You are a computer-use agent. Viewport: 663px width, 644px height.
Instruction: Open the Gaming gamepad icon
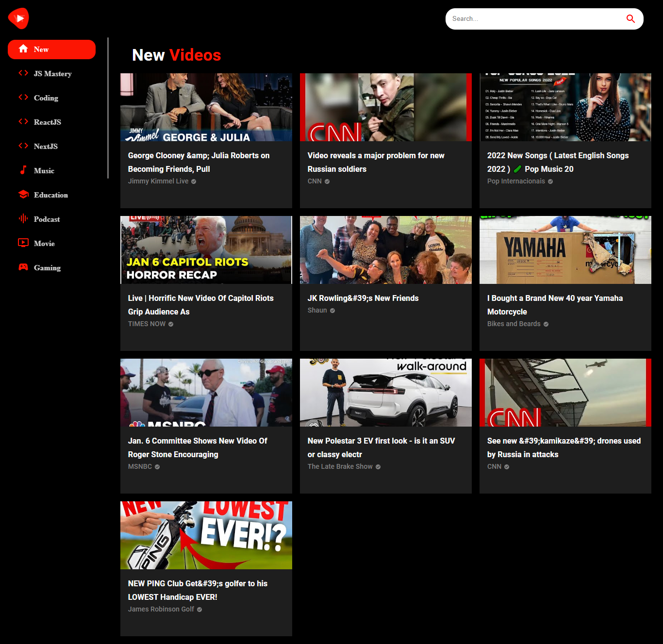point(23,267)
